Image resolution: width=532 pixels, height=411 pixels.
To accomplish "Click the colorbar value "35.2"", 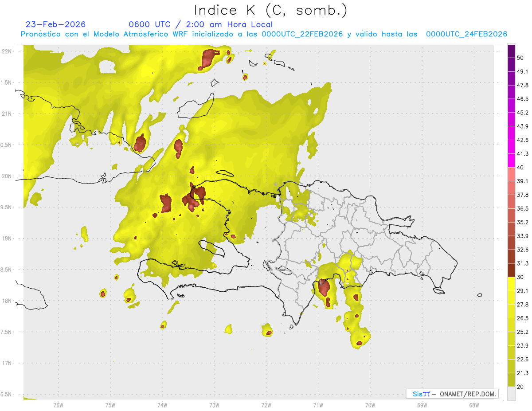I will (523, 222).
